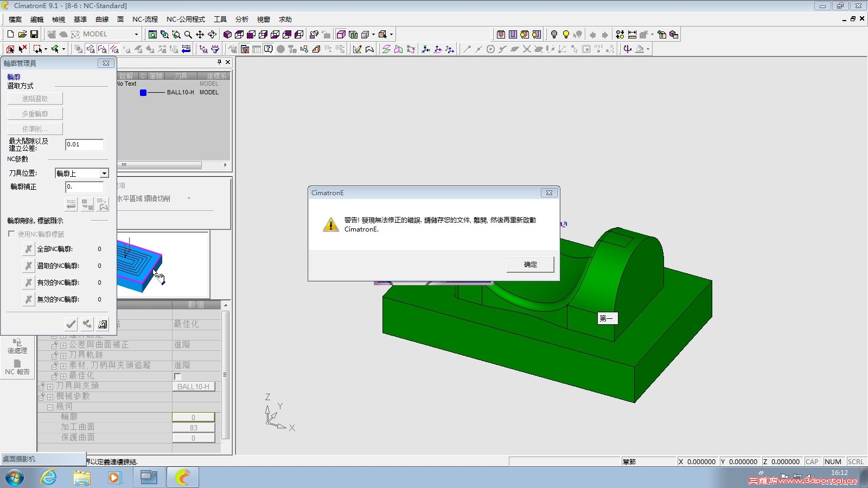Click the 加工曲面 value 83 button
Screen dimensions: 868x488
[194, 428]
